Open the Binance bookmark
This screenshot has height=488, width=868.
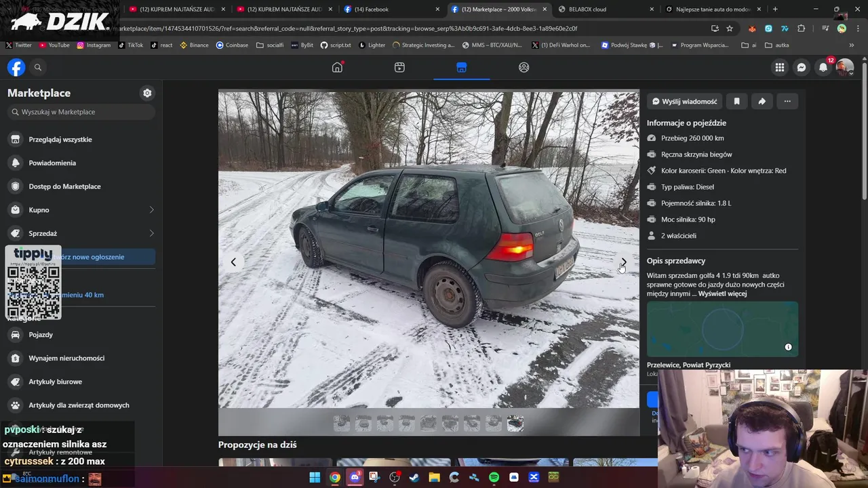[x=194, y=45]
